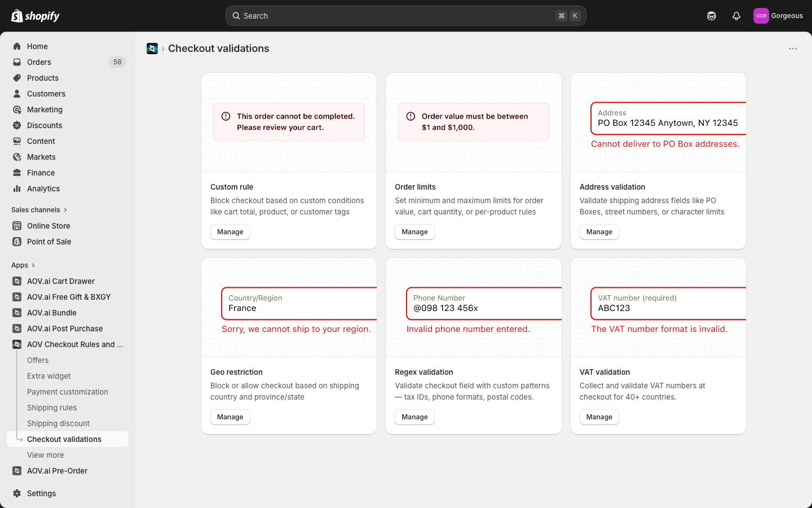Manage the Geo restriction validation
The height and width of the screenshot is (508, 812).
230,417
